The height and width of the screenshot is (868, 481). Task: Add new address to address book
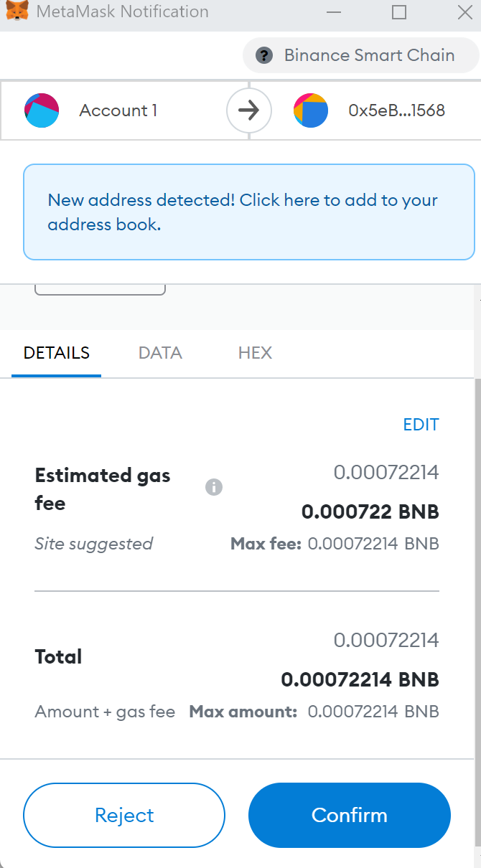point(249,212)
